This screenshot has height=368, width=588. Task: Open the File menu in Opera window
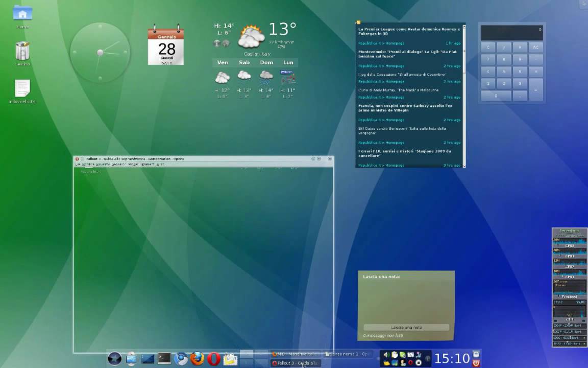pyautogui.click(x=78, y=165)
